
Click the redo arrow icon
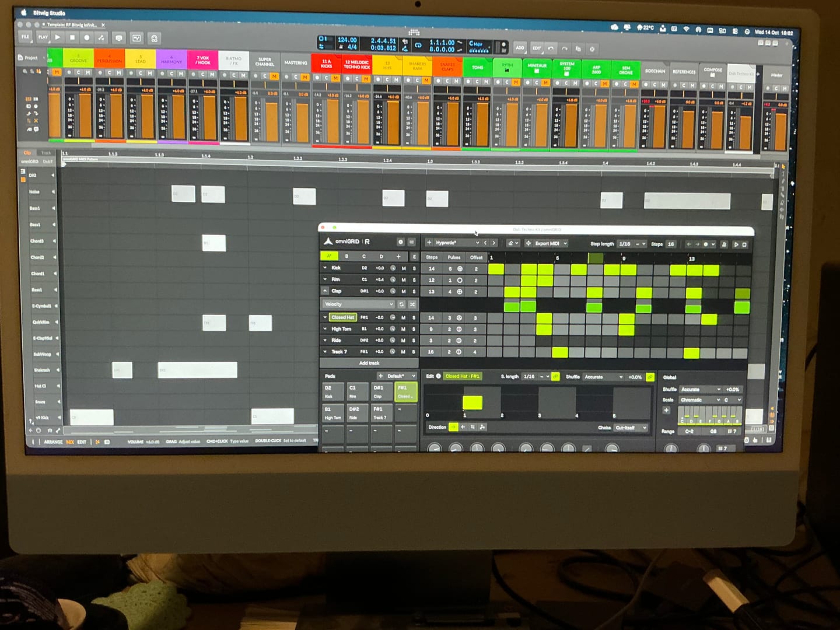click(x=565, y=48)
